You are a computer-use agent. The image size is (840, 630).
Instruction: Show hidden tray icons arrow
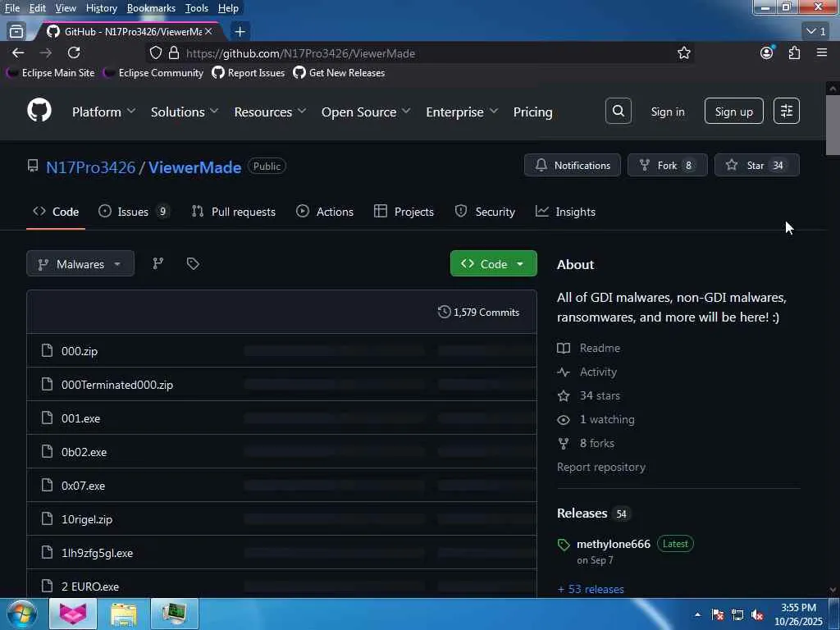697,615
